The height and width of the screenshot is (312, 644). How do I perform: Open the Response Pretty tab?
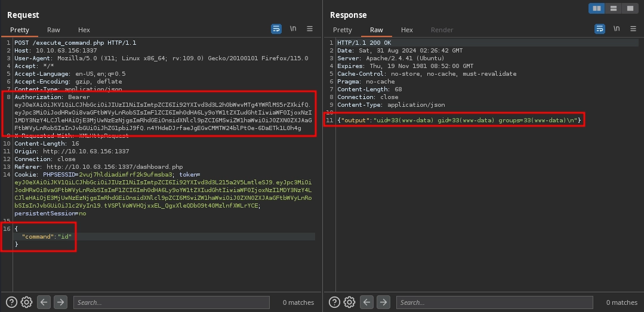[343, 30]
